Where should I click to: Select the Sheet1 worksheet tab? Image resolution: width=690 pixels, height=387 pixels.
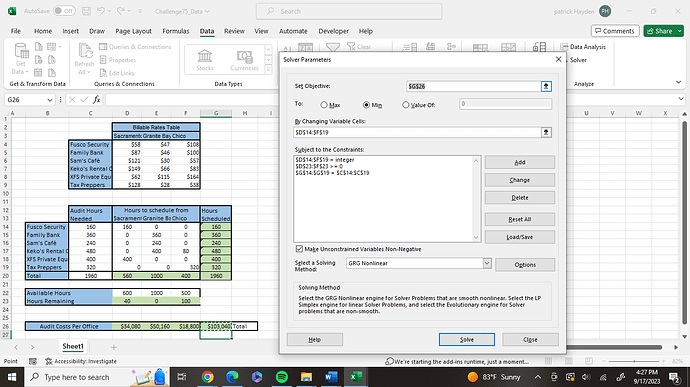[x=73, y=346]
